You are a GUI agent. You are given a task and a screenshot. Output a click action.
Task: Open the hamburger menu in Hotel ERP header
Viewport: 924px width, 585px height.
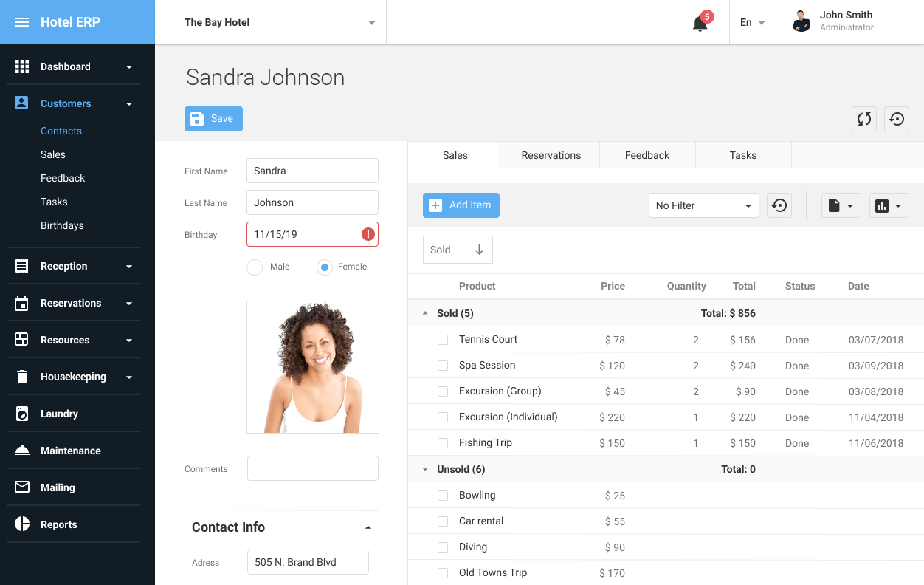(x=22, y=22)
